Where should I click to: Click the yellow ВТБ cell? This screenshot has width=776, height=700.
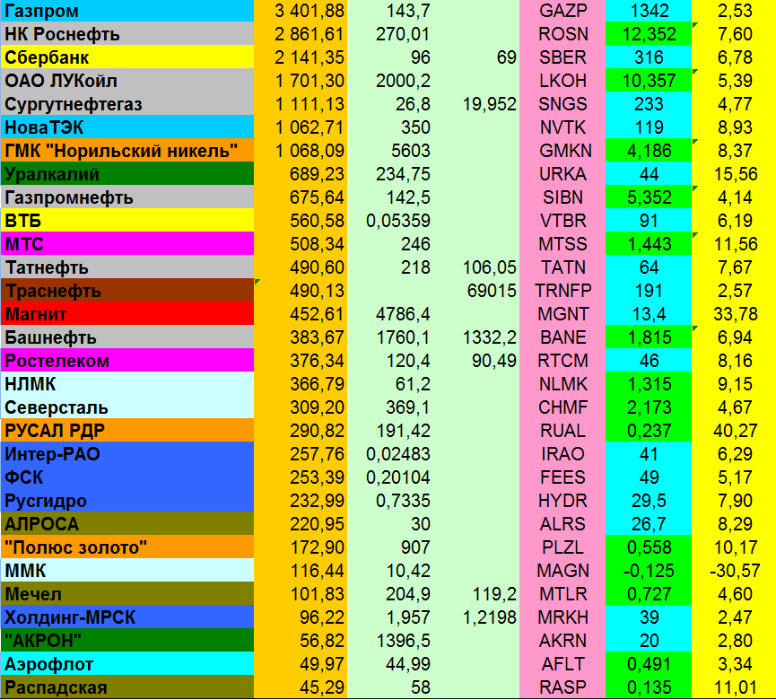pyautogui.click(x=127, y=220)
